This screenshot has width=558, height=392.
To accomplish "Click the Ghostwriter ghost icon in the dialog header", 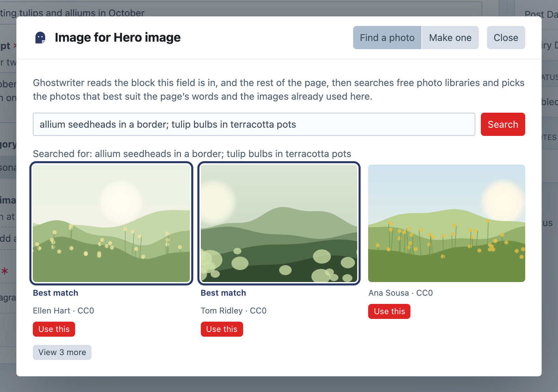I will [40, 38].
